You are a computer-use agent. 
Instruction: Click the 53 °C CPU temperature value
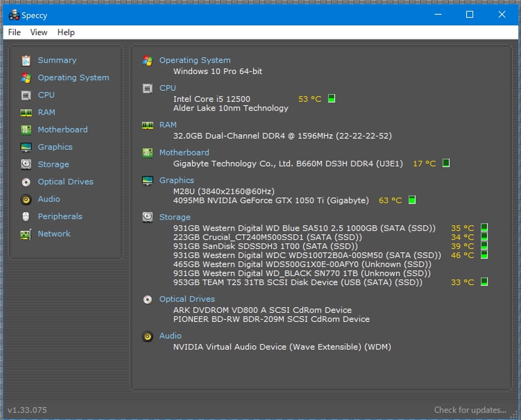310,99
